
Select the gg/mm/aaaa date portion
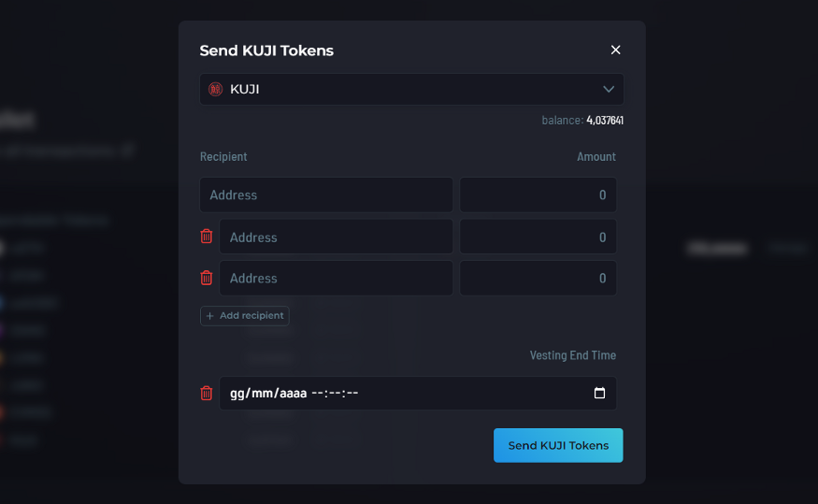(x=268, y=393)
